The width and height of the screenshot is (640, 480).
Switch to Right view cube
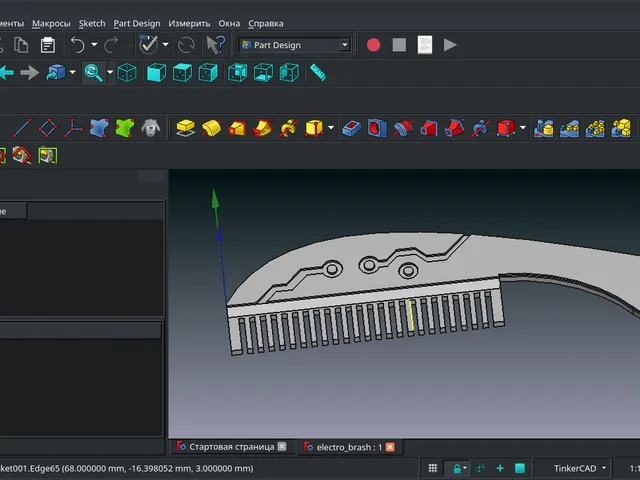[208, 73]
